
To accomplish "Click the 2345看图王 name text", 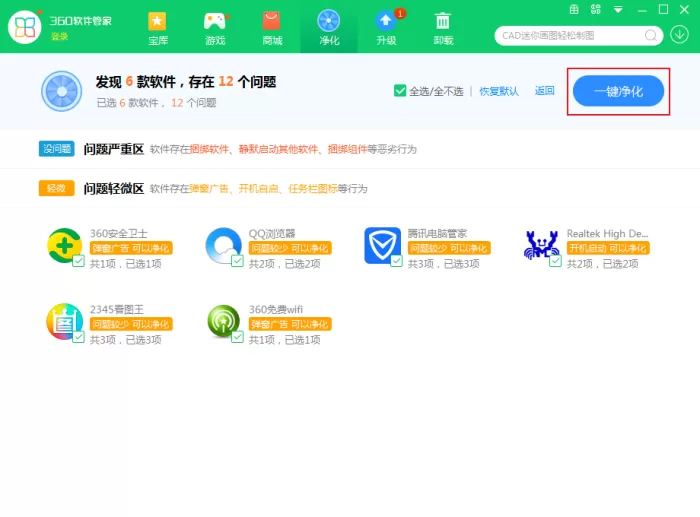I will pyautogui.click(x=117, y=309).
